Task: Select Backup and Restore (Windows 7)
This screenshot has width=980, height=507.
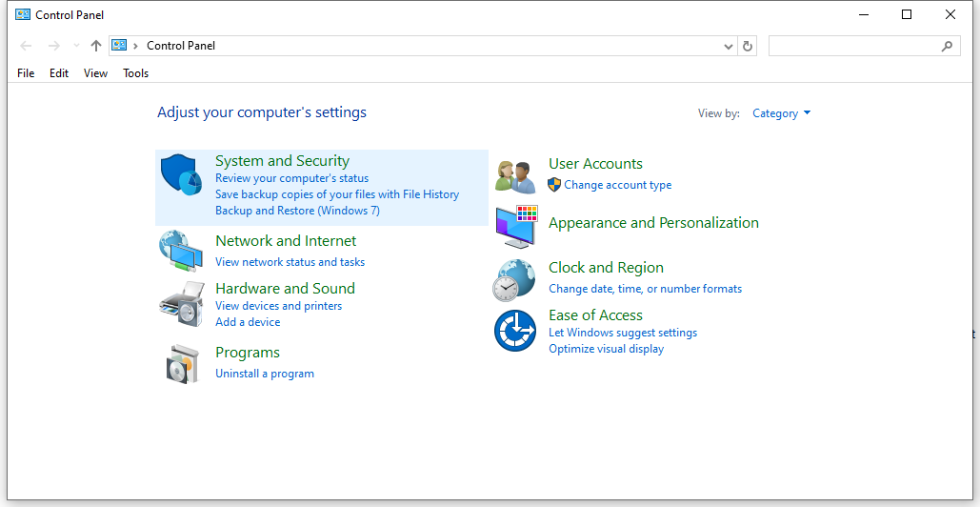Action: point(297,211)
